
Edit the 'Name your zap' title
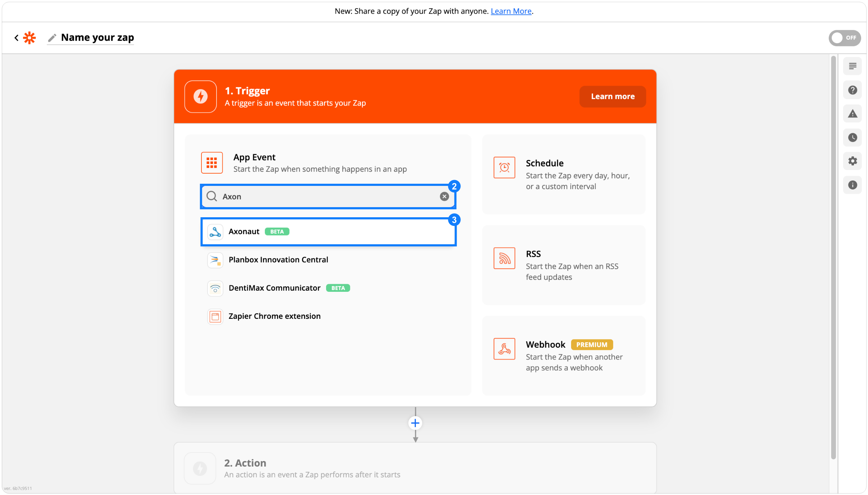(x=97, y=37)
